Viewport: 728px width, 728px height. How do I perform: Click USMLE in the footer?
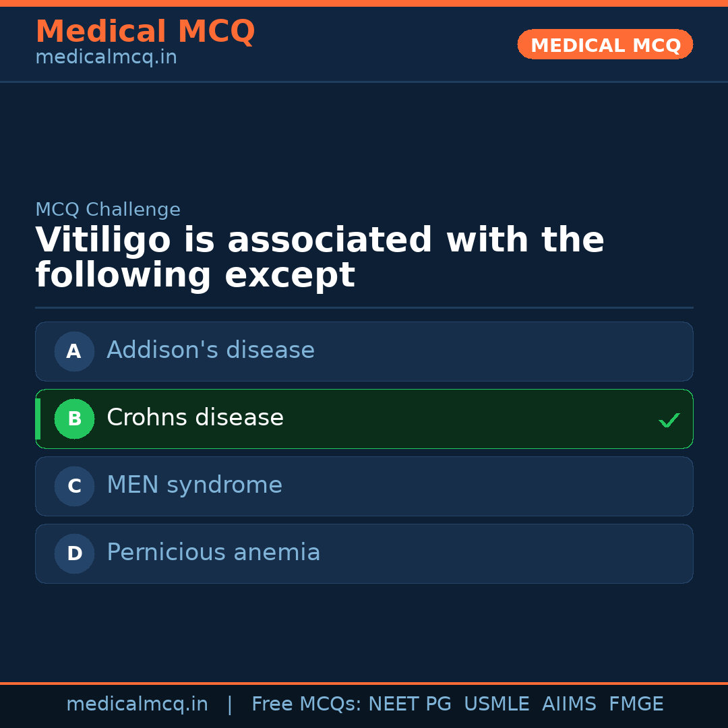[496, 704]
